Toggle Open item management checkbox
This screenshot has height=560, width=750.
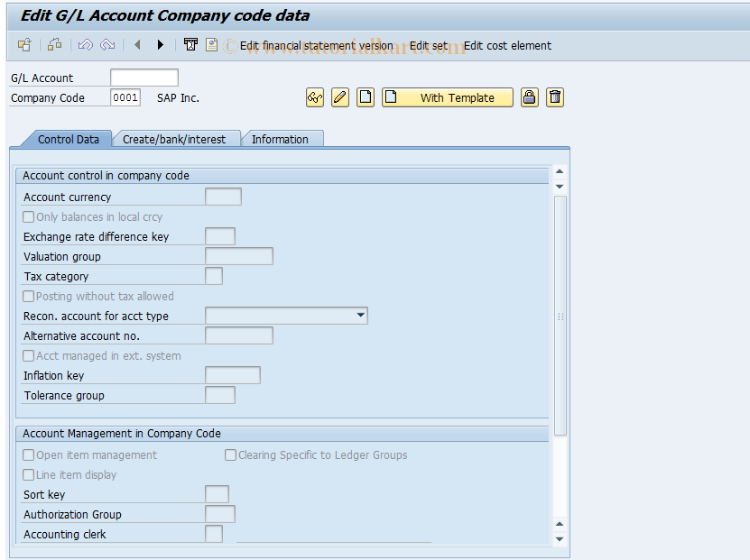tap(28, 454)
